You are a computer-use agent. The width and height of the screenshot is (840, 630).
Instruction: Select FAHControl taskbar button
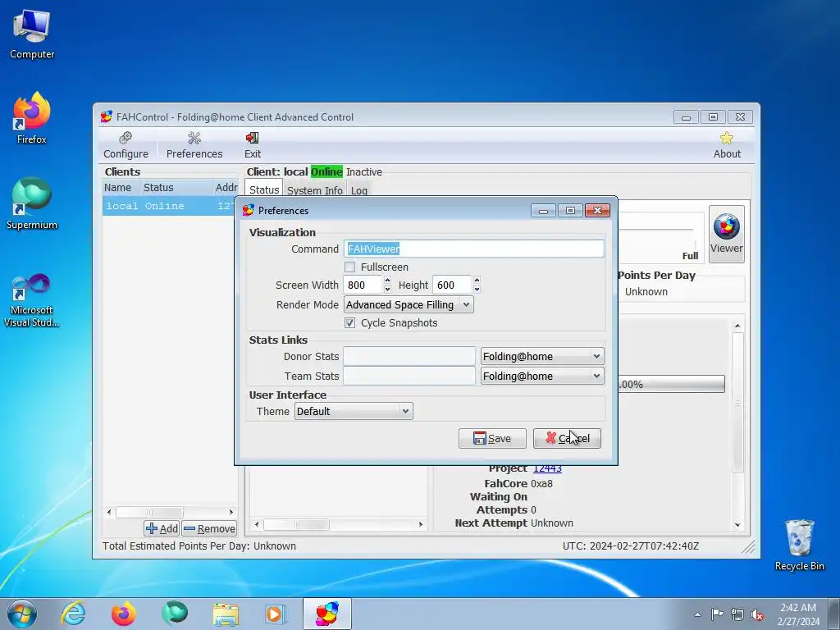coord(326,614)
